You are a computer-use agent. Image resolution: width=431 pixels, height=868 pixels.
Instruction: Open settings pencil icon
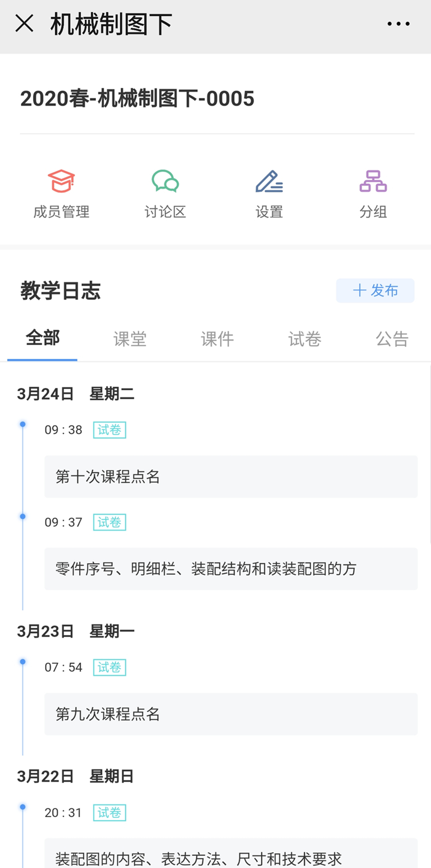269,182
